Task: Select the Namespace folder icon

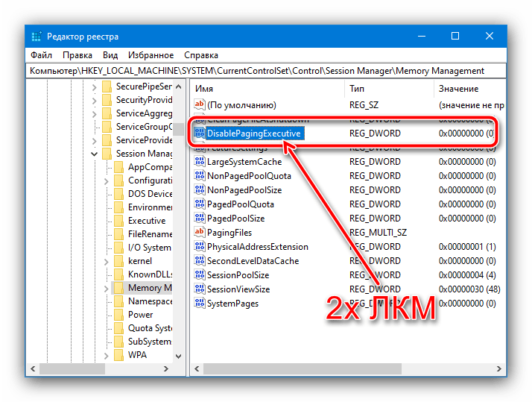Action: pyautogui.click(x=118, y=301)
